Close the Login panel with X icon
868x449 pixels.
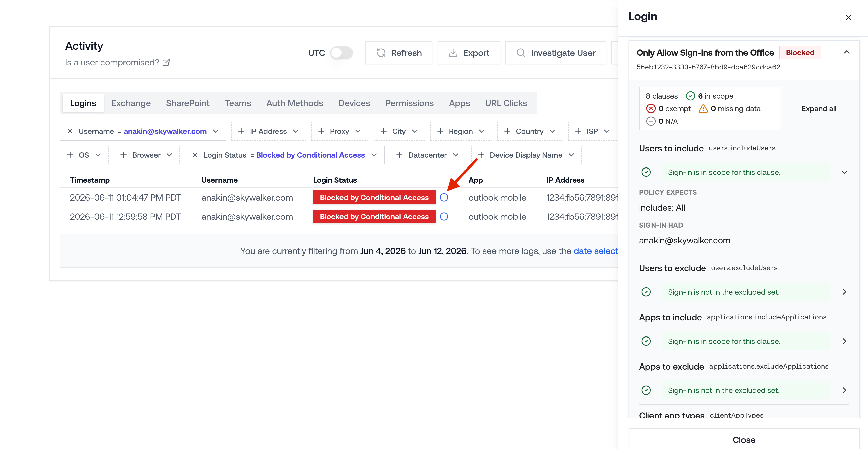click(x=848, y=18)
